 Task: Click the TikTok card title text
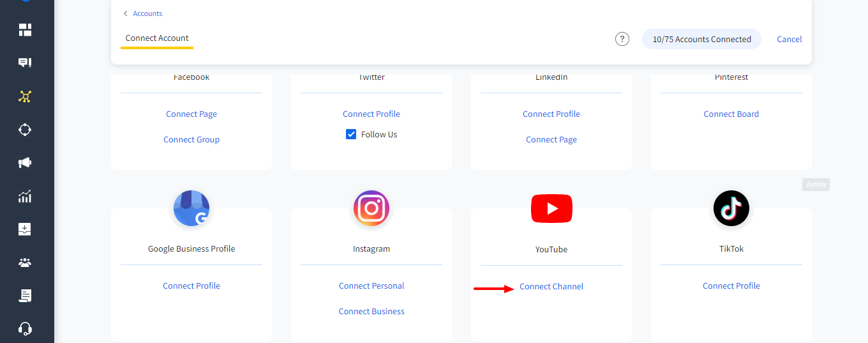pyautogui.click(x=731, y=248)
